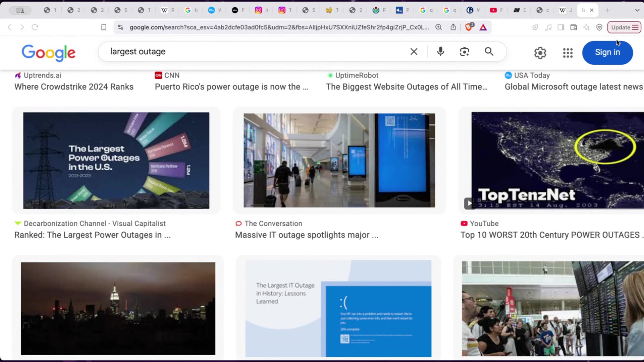The height and width of the screenshot is (362, 644).
Task: Switch to the Google tab labeled t
Action: pos(191,10)
